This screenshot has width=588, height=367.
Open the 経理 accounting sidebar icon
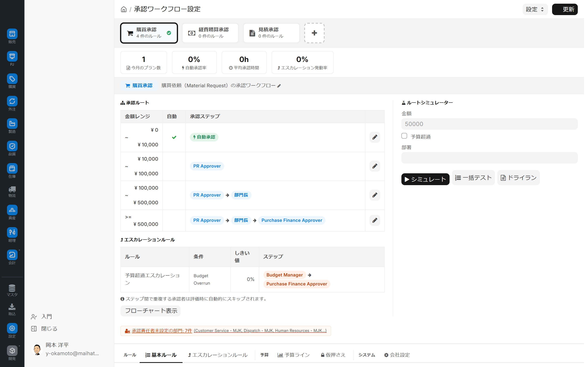pyautogui.click(x=12, y=232)
